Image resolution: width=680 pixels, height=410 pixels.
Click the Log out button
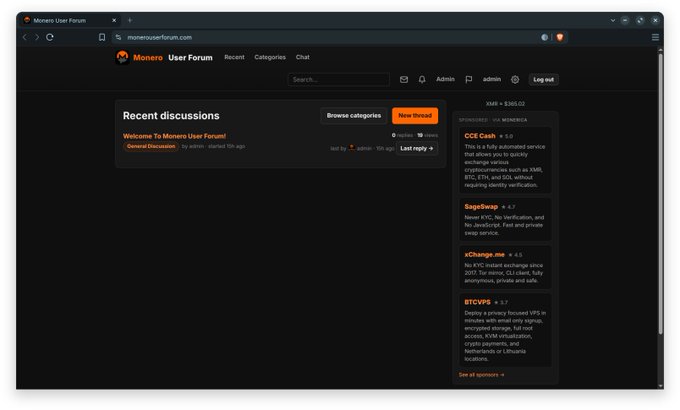coord(543,79)
